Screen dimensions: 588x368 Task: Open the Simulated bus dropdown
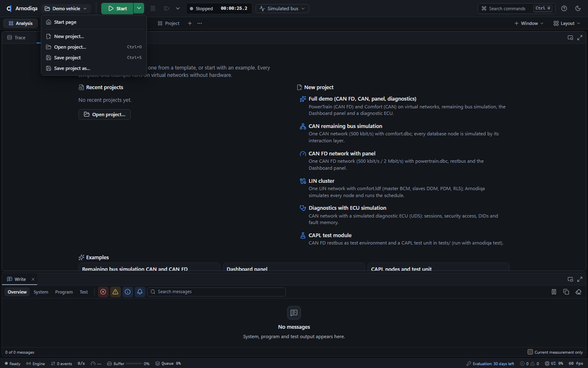coord(282,9)
